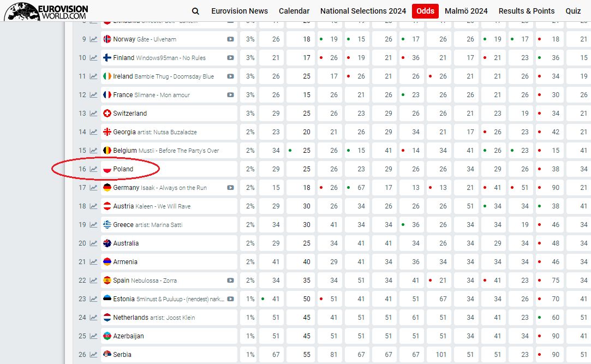Open the Results & Points menu
The image size is (591, 364).
tap(527, 11)
